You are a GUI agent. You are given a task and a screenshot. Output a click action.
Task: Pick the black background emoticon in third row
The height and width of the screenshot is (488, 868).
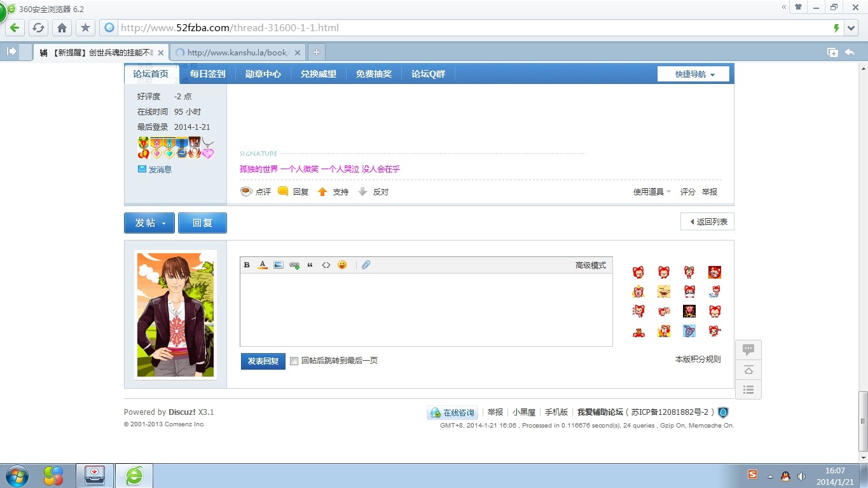pos(689,311)
